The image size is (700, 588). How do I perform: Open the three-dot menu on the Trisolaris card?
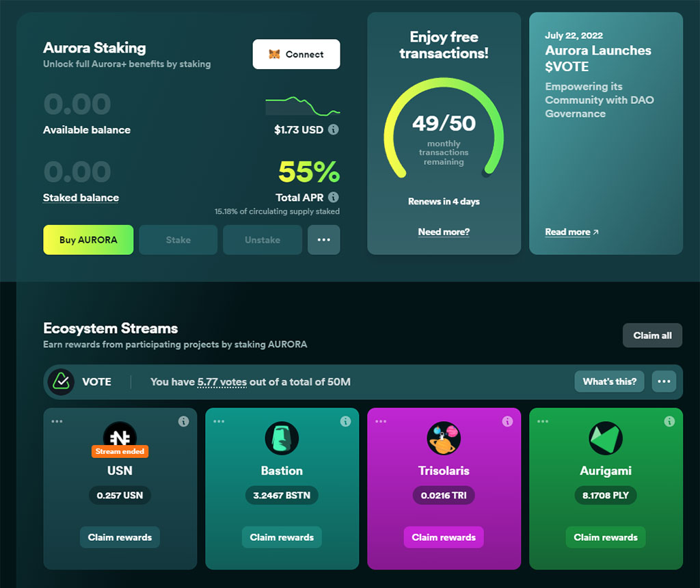click(x=381, y=421)
